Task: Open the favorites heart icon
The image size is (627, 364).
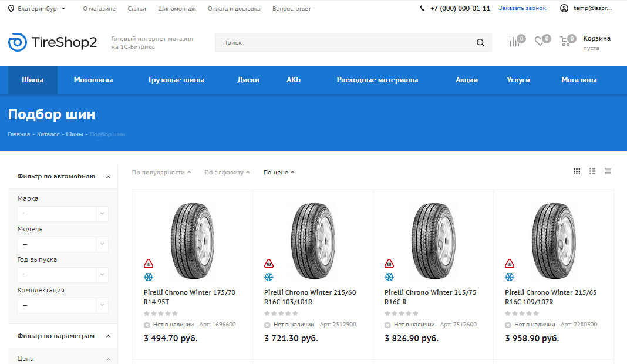Action: pos(540,41)
